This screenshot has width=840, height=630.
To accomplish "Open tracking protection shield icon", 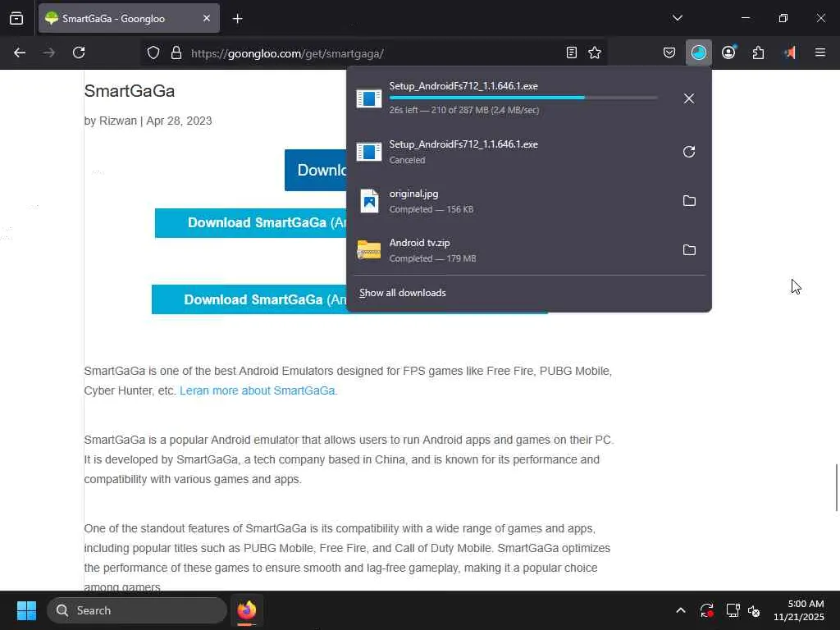I will pos(153,52).
